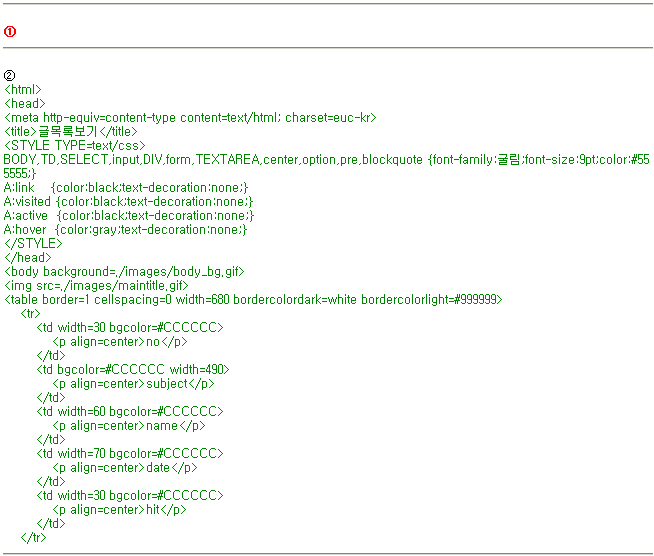
Task: Click the A:hover gray color rule
Action: tap(125, 230)
